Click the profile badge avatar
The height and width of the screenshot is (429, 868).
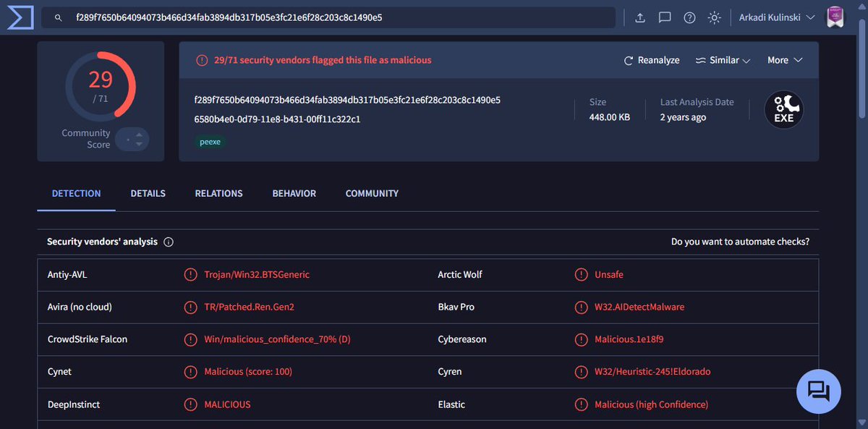pyautogui.click(x=835, y=16)
